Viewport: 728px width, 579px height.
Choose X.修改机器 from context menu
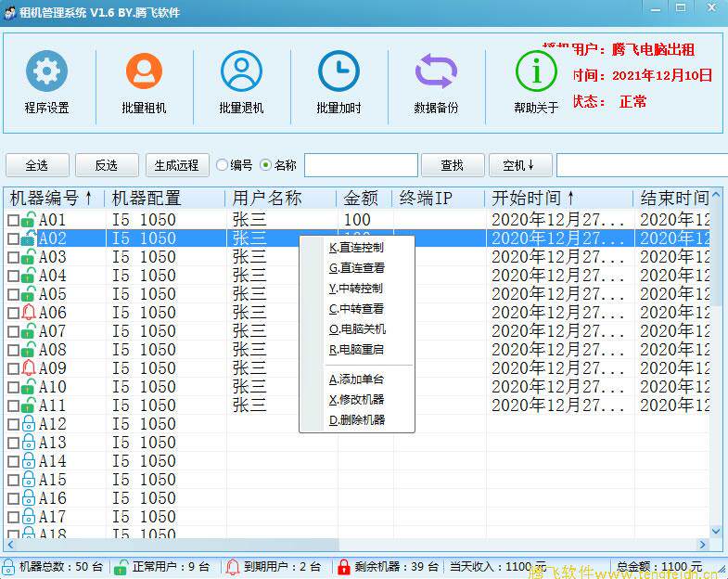point(356,400)
